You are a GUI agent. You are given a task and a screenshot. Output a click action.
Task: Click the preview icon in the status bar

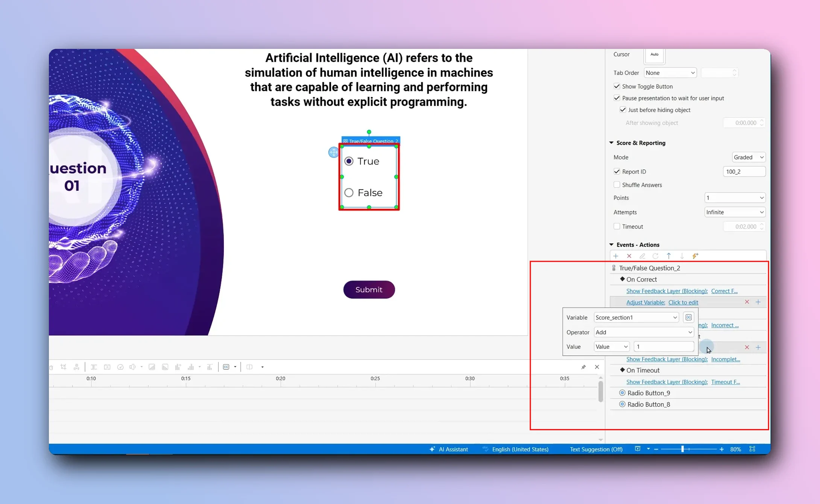click(638, 449)
